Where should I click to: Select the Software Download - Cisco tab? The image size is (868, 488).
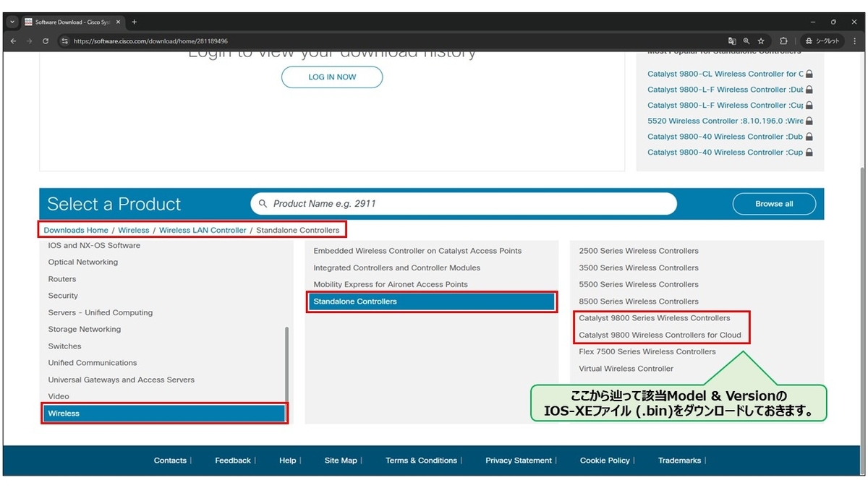click(72, 22)
